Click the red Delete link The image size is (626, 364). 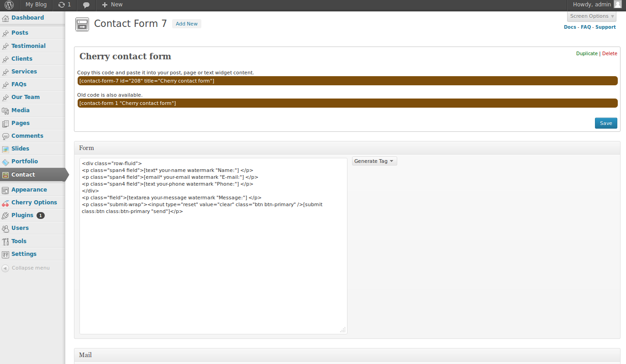point(610,53)
